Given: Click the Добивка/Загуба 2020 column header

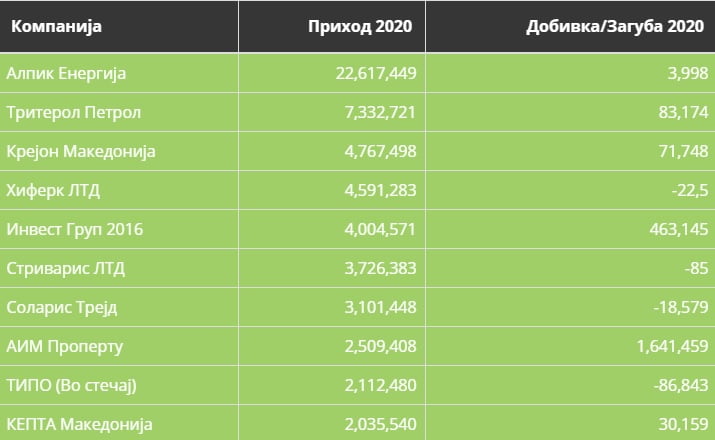Looking at the screenshot, I should tap(616, 26).
